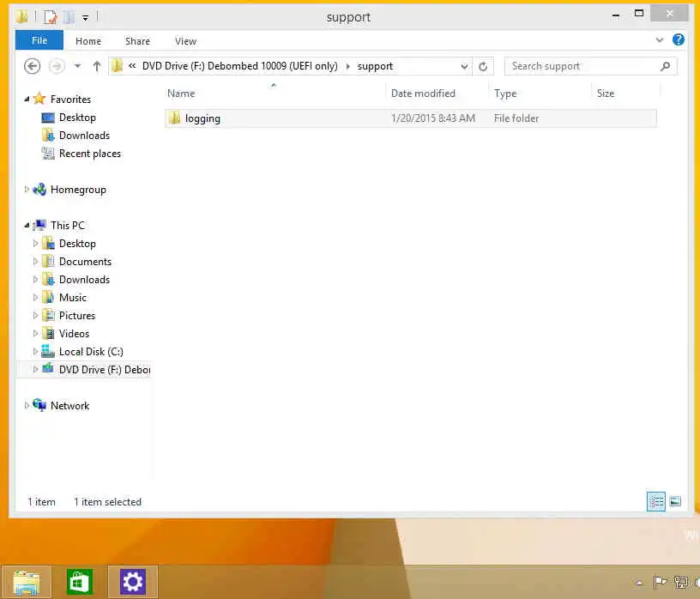
Task: Select the logging folder
Action: [411, 118]
